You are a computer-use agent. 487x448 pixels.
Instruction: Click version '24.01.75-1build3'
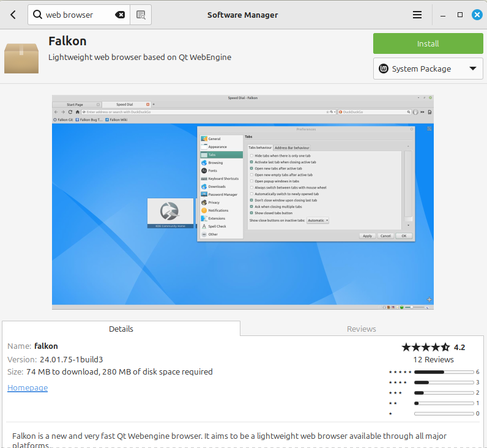(72, 359)
